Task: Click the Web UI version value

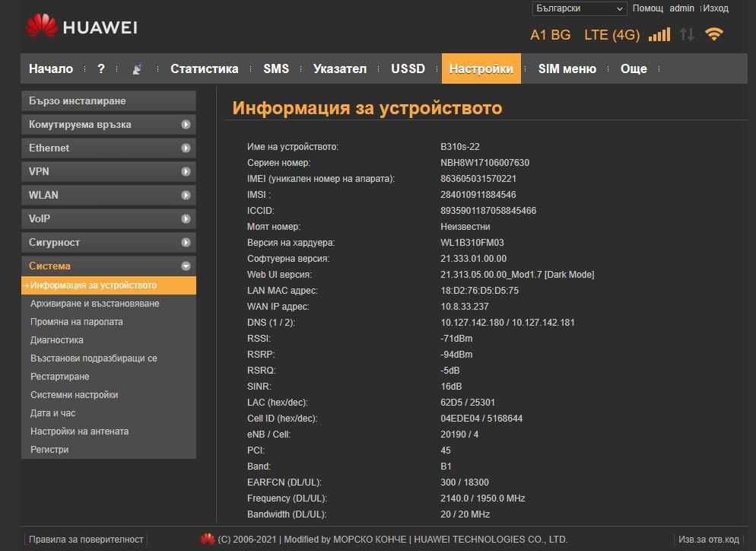Action: coord(517,275)
